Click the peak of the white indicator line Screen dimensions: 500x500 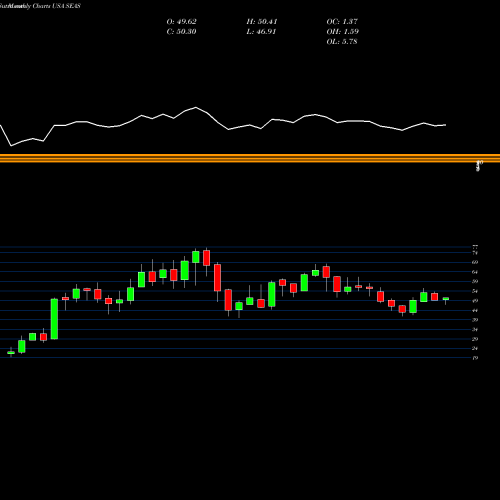196,107
